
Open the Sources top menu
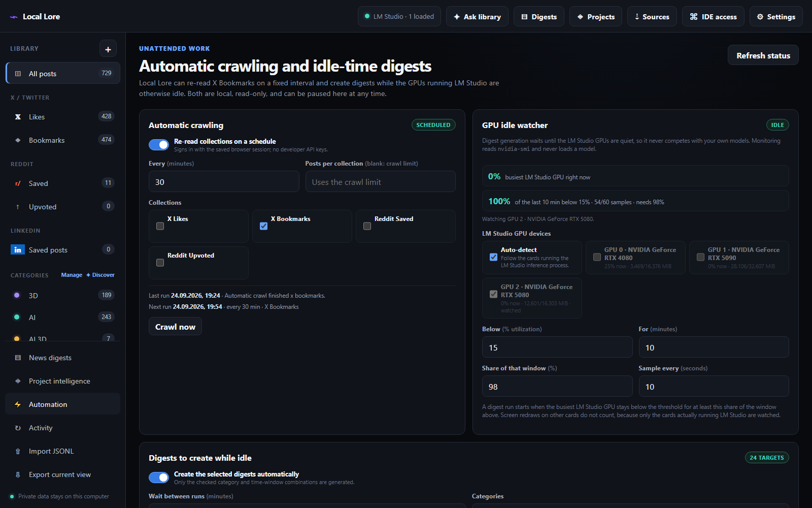tap(652, 17)
